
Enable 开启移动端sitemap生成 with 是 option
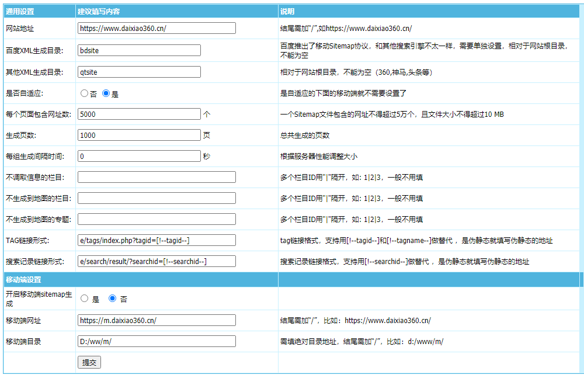pos(84,299)
